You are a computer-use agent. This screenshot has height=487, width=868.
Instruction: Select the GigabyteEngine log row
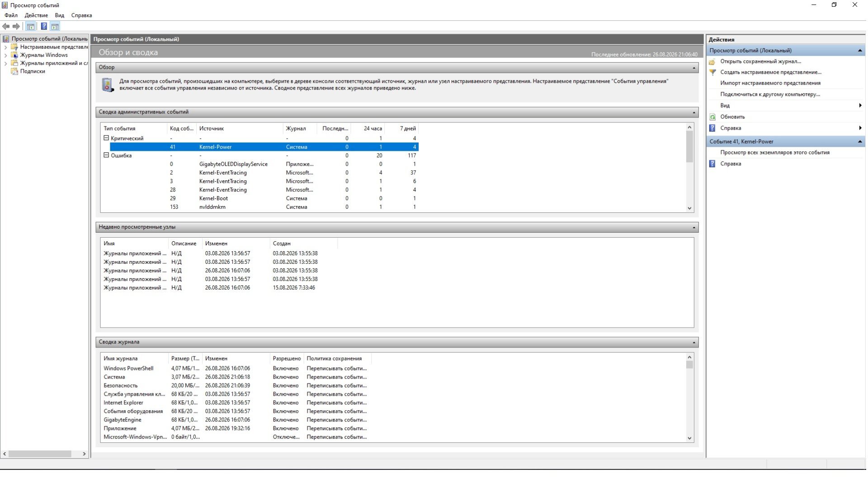[236, 420]
